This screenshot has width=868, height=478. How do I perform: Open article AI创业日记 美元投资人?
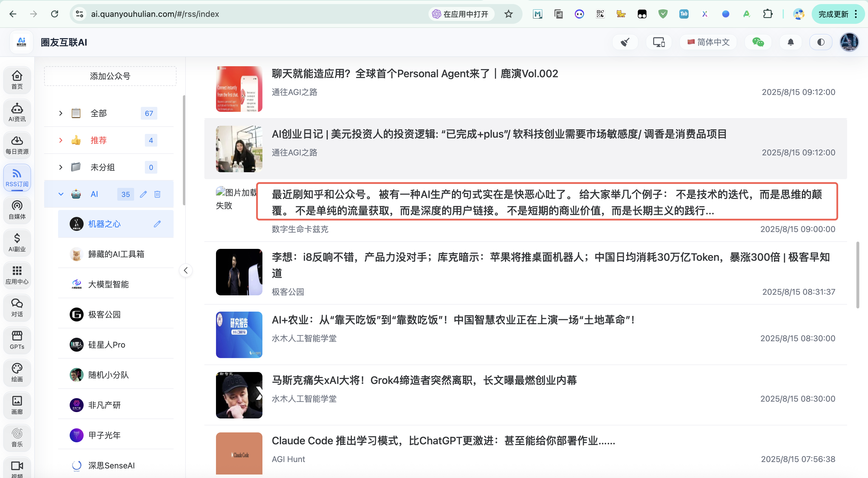(x=499, y=134)
